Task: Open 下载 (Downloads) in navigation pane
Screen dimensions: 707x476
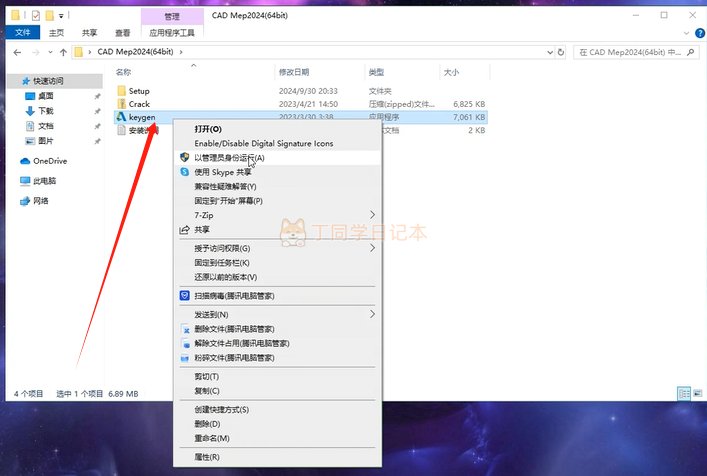Action: [x=46, y=111]
